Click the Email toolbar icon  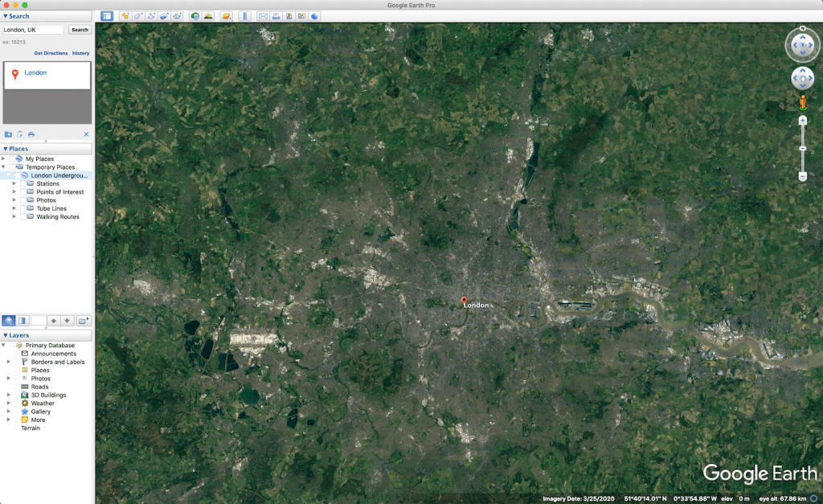point(263,16)
